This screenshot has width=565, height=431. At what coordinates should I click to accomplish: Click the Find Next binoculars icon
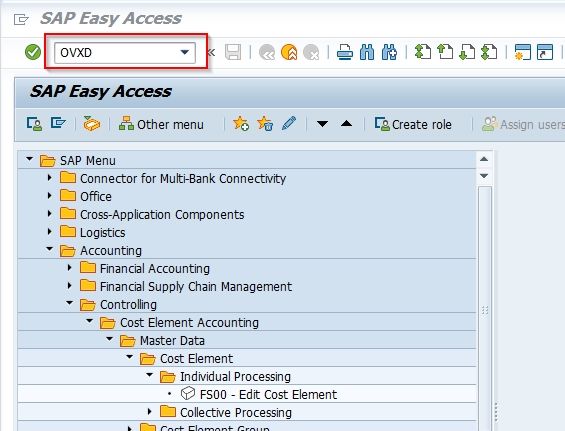tap(390, 52)
